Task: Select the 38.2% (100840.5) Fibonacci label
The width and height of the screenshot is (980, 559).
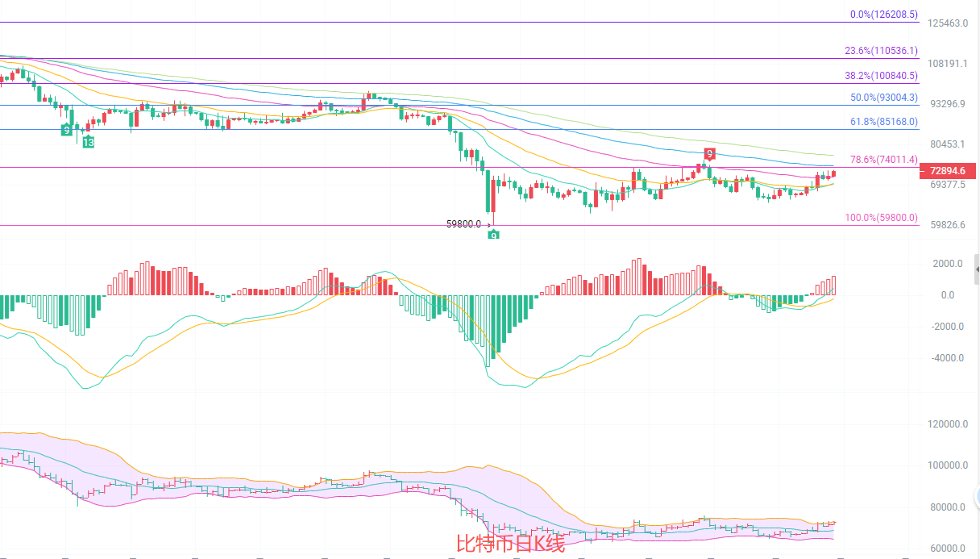Action: [881, 76]
